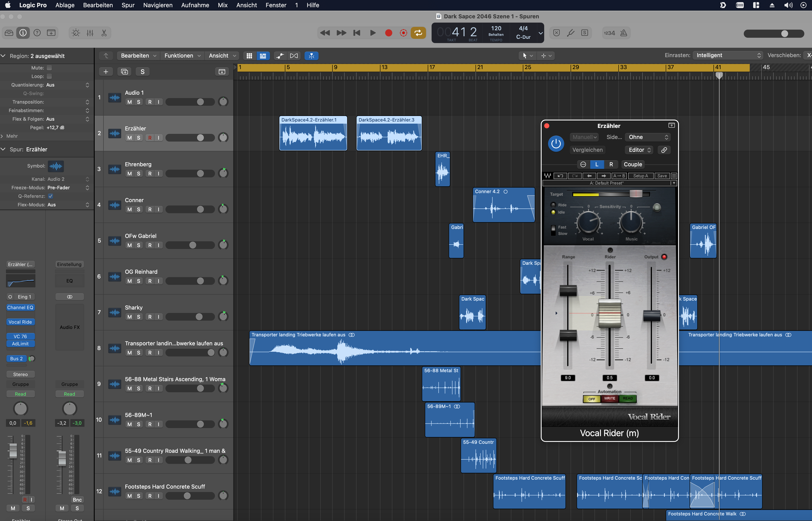Viewport: 812px width, 521px height.
Task: Open the Mixer sliders icon
Action: pos(90,33)
